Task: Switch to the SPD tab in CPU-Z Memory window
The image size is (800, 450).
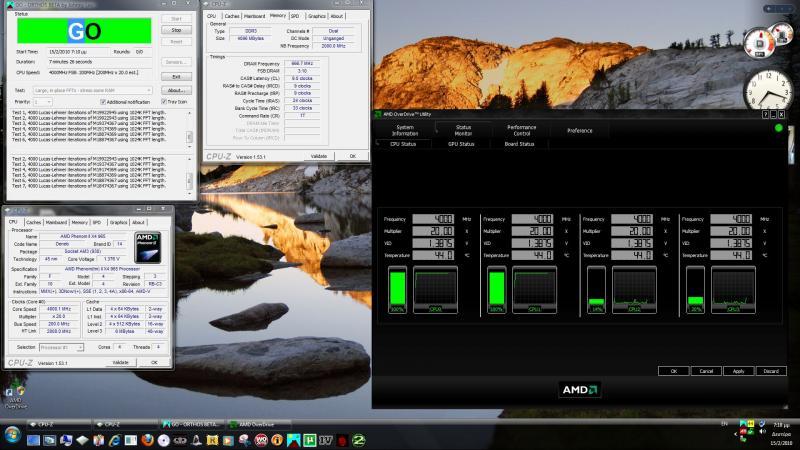Action: (294, 16)
